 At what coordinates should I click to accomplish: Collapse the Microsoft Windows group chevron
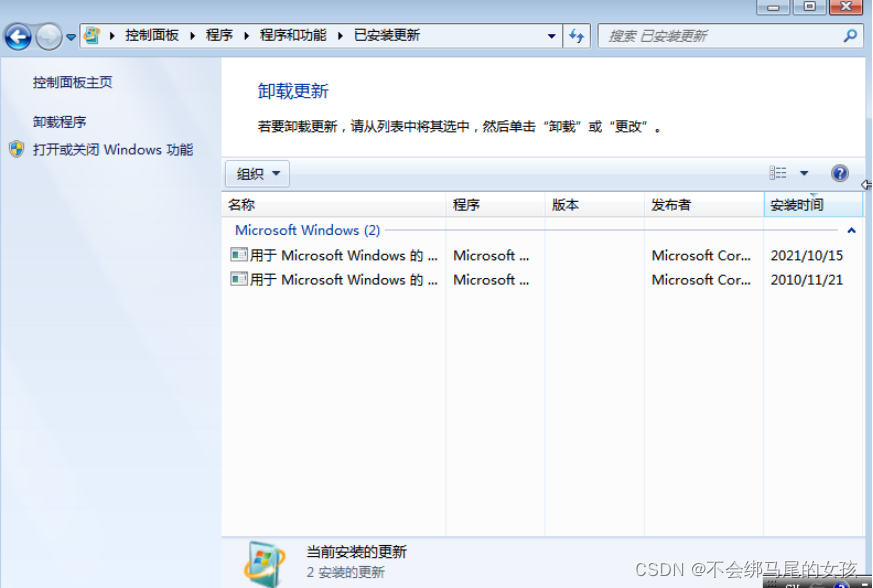851,230
